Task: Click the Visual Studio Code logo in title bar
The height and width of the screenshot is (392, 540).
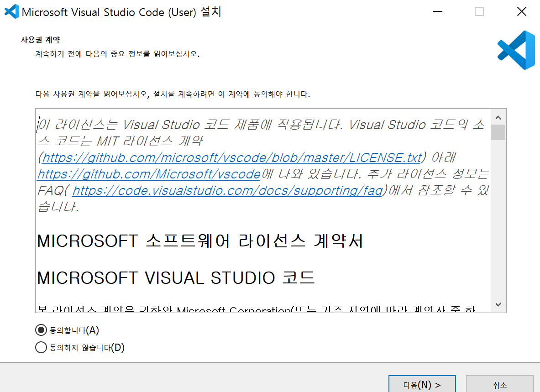Action: pos(10,11)
